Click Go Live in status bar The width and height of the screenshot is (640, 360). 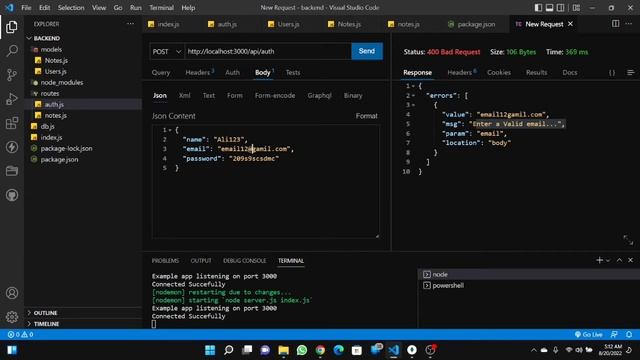[x=588, y=334]
